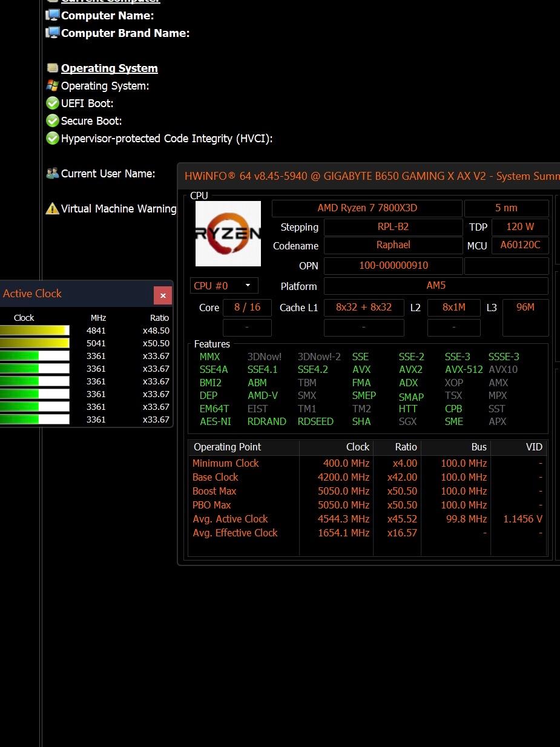The height and width of the screenshot is (747, 560).
Task: Click the Operating Point column header
Action: click(x=244, y=447)
